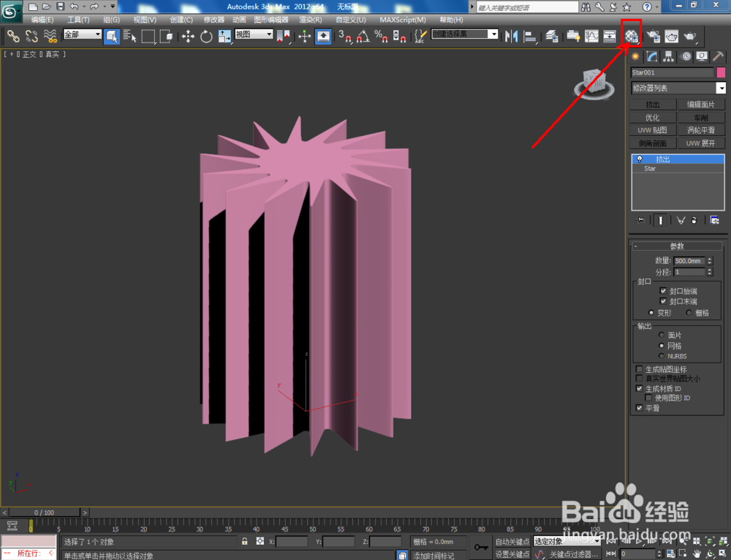Viewport: 731px width, 560px height.
Task: Collapse the 参数 rollout
Action: [677, 246]
